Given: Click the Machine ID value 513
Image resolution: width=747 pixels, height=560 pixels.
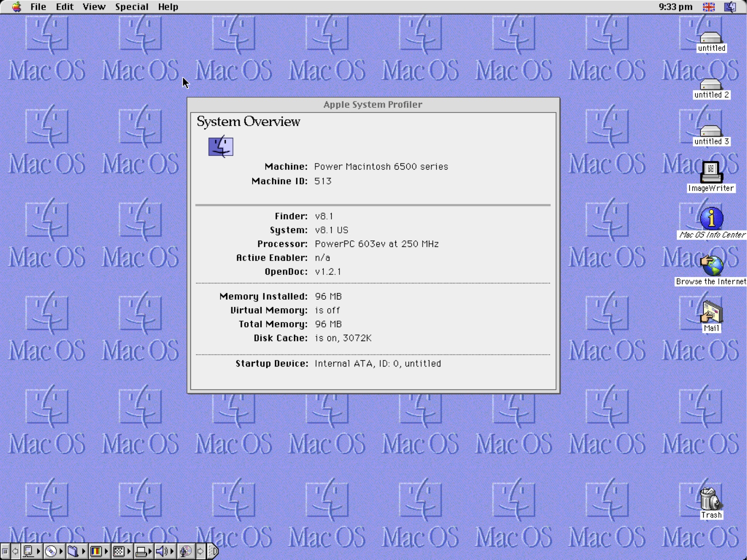Looking at the screenshot, I should click(x=323, y=181).
